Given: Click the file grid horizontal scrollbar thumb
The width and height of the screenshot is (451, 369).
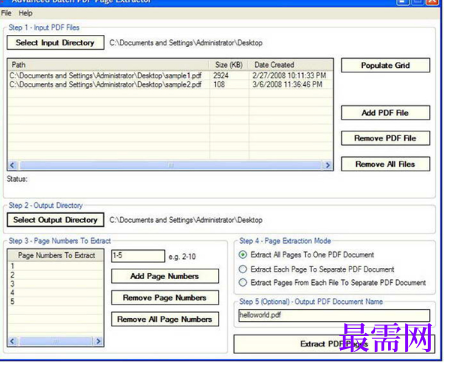Looking at the screenshot, I should 170,165.
